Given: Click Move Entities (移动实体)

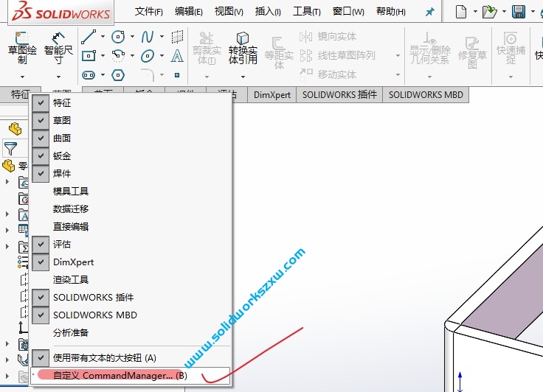Looking at the screenshot, I should point(328,74).
